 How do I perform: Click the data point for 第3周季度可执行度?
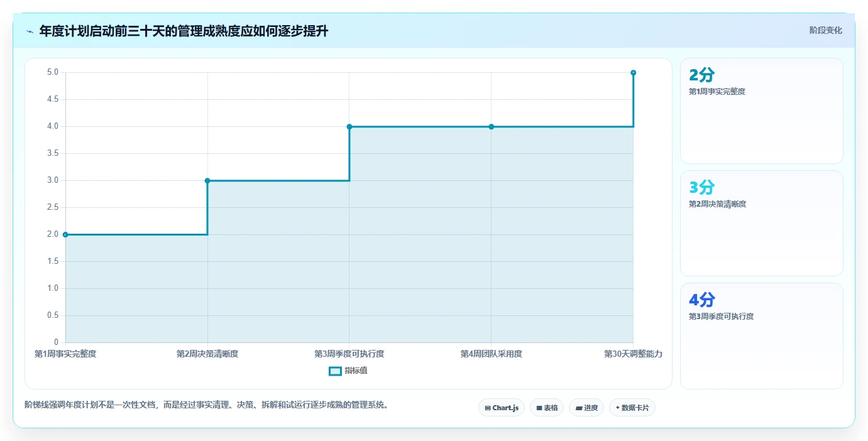click(x=349, y=126)
